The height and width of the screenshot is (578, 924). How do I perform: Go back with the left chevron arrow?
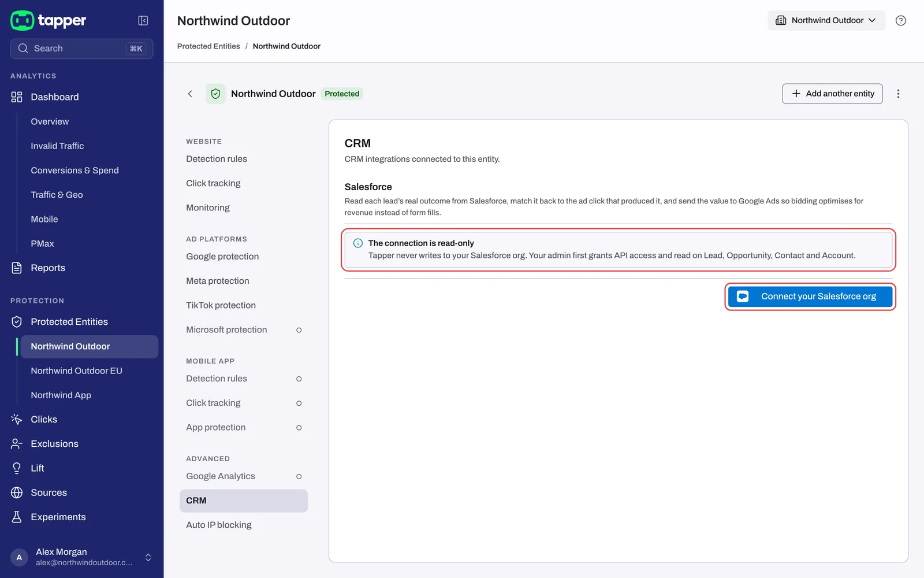pyautogui.click(x=190, y=94)
